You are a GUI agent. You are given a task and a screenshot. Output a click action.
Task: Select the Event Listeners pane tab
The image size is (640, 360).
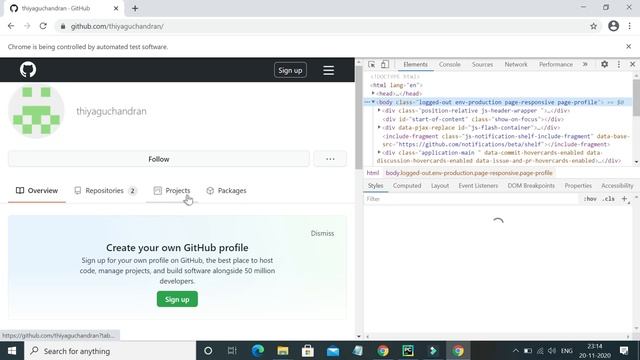click(x=478, y=186)
